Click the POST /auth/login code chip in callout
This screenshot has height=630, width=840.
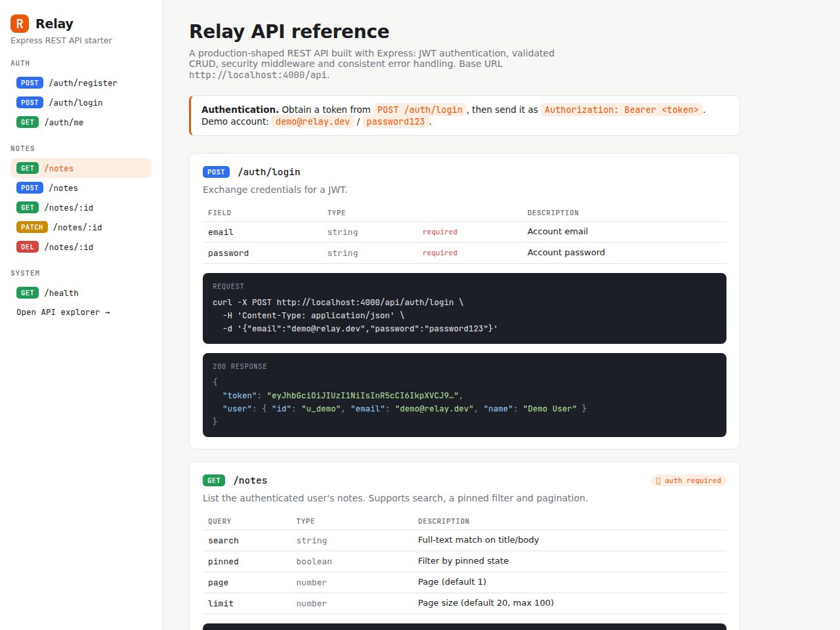coord(420,110)
